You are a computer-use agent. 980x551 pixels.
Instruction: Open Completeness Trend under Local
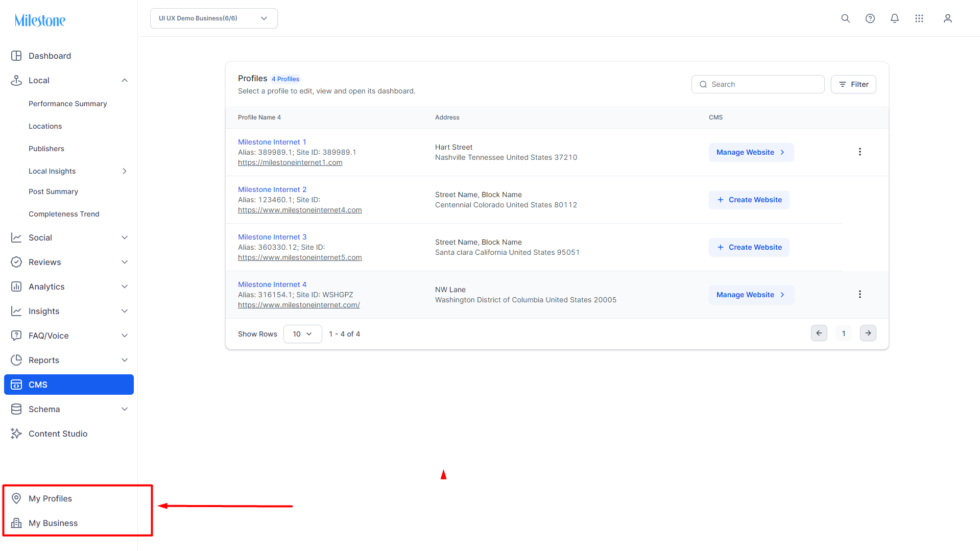pyautogui.click(x=64, y=214)
